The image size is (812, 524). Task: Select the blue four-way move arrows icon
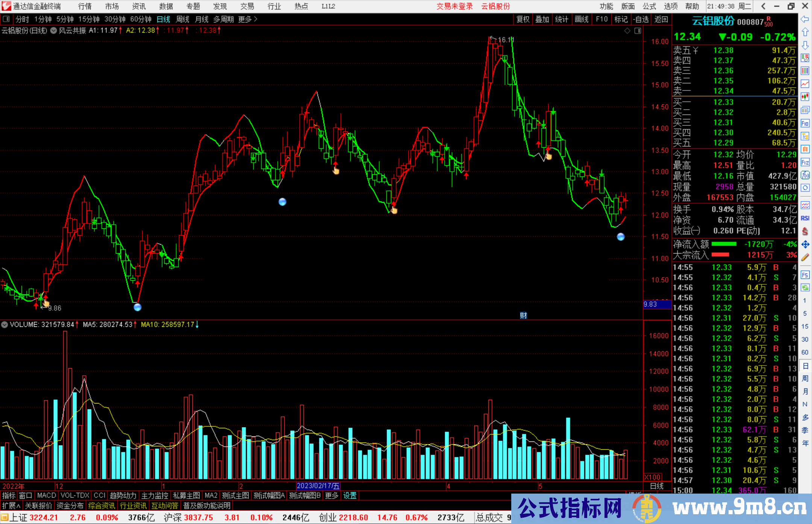click(x=805, y=245)
